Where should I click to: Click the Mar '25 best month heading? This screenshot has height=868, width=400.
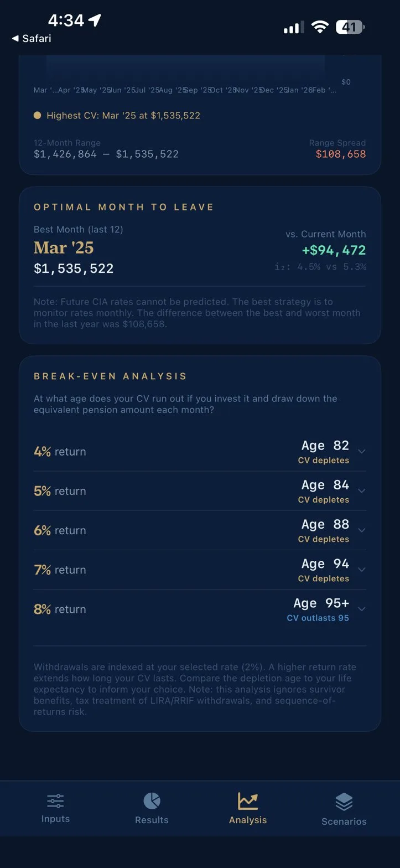click(63, 247)
